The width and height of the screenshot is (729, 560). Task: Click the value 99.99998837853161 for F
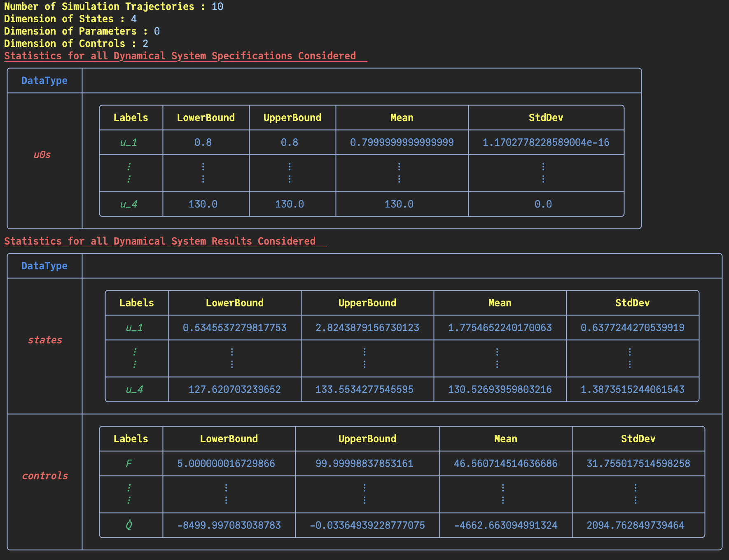tap(364, 464)
